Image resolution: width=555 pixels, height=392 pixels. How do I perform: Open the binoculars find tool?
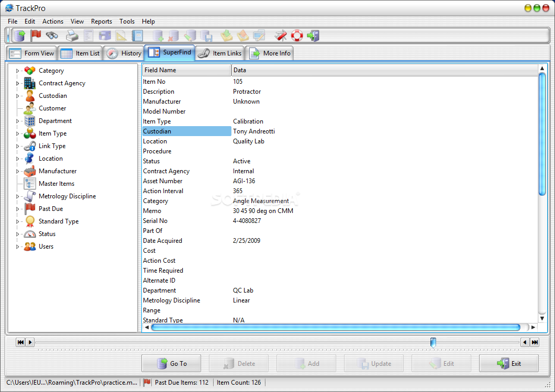pyautogui.click(x=52, y=36)
